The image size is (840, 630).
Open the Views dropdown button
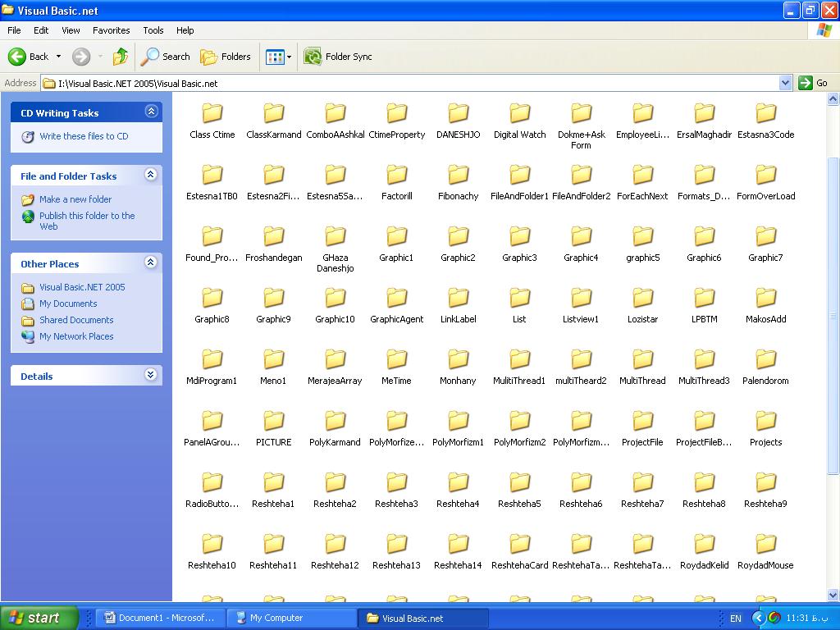click(278, 57)
